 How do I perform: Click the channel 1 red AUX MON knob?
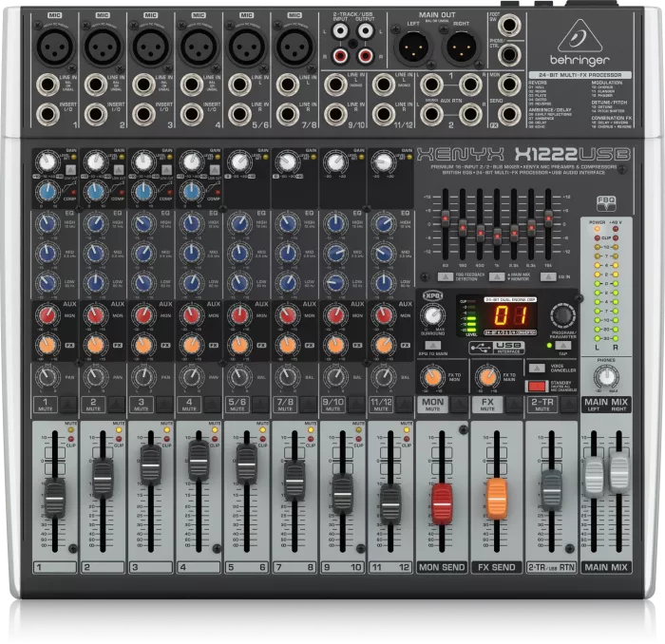click(x=47, y=315)
